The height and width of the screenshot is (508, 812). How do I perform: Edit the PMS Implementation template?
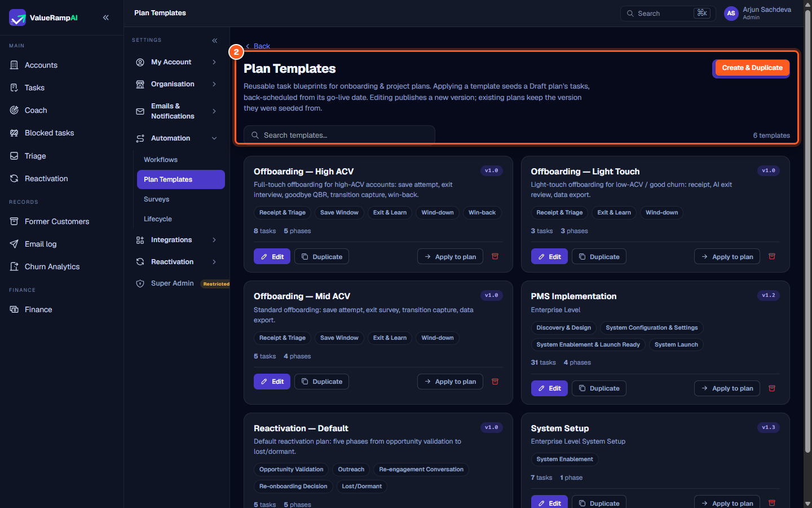coord(549,388)
